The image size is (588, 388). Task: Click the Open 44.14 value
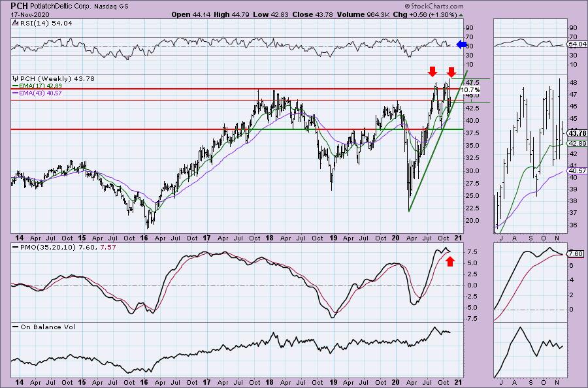pyautogui.click(x=191, y=14)
